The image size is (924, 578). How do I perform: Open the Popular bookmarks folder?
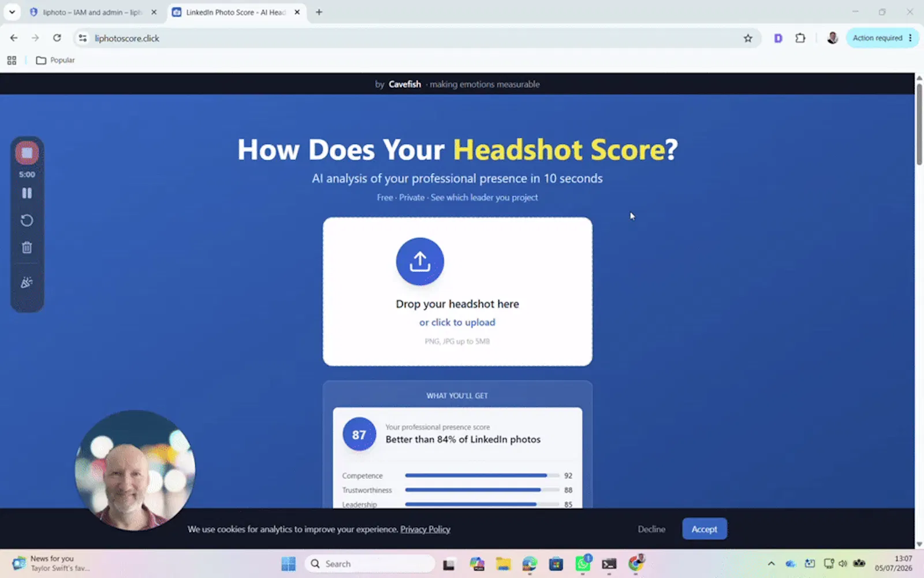[55, 60]
